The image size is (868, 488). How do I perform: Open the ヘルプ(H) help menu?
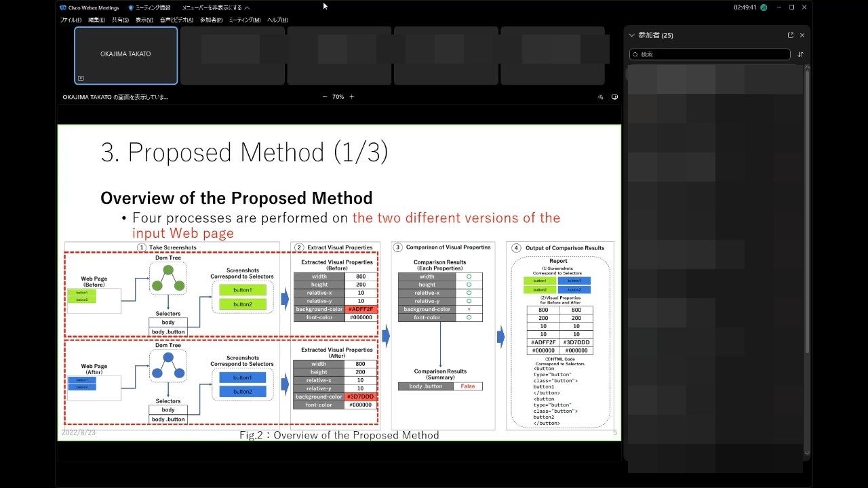pyautogui.click(x=277, y=20)
